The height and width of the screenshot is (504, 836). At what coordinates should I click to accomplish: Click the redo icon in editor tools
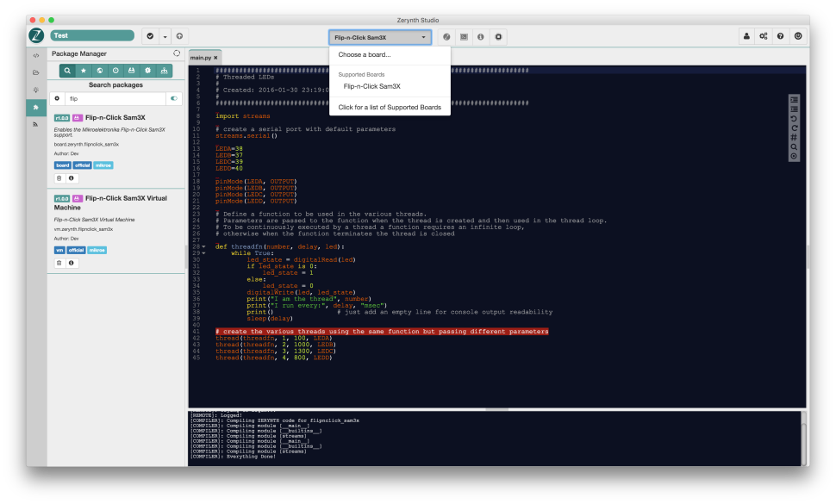coord(794,128)
